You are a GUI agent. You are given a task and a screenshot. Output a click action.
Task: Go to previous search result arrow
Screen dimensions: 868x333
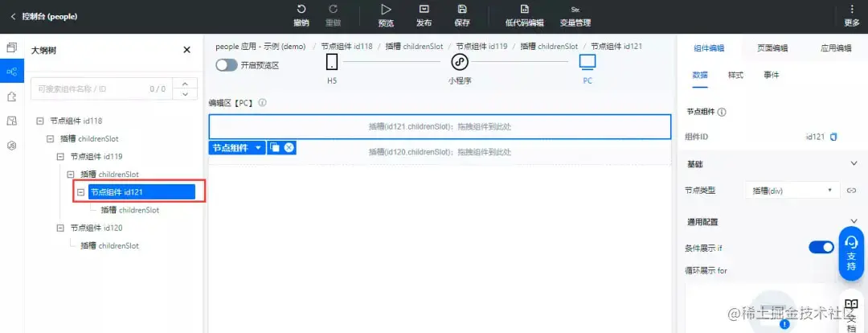185,83
